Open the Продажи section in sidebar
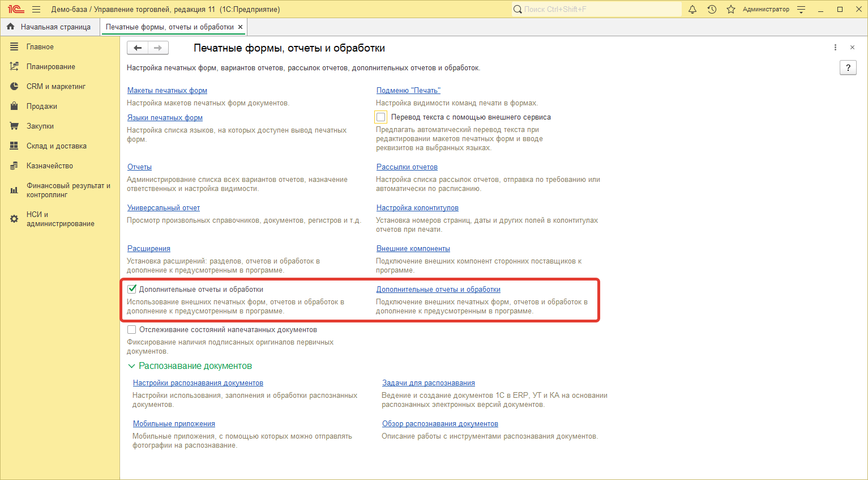 point(41,107)
